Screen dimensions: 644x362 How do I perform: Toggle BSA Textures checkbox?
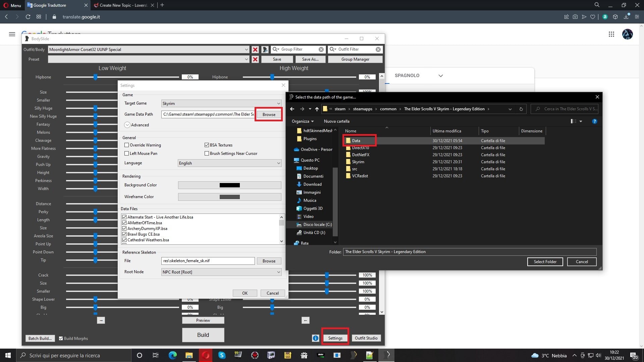pos(207,145)
